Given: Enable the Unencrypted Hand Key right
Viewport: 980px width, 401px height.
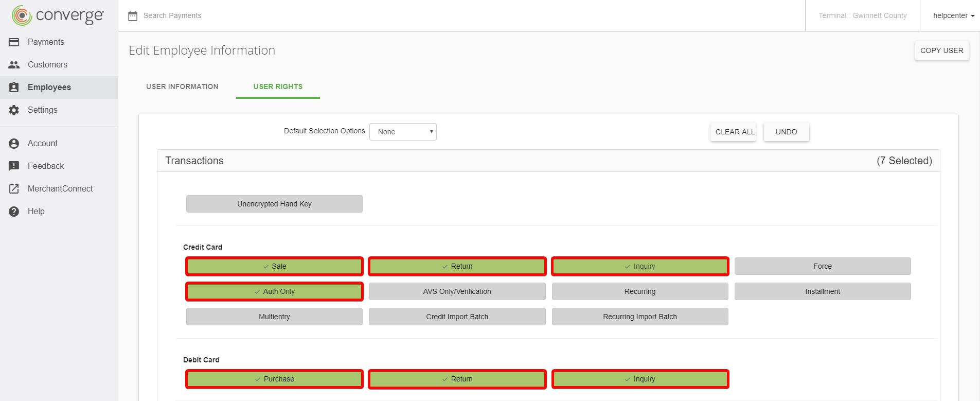Looking at the screenshot, I should [x=274, y=204].
